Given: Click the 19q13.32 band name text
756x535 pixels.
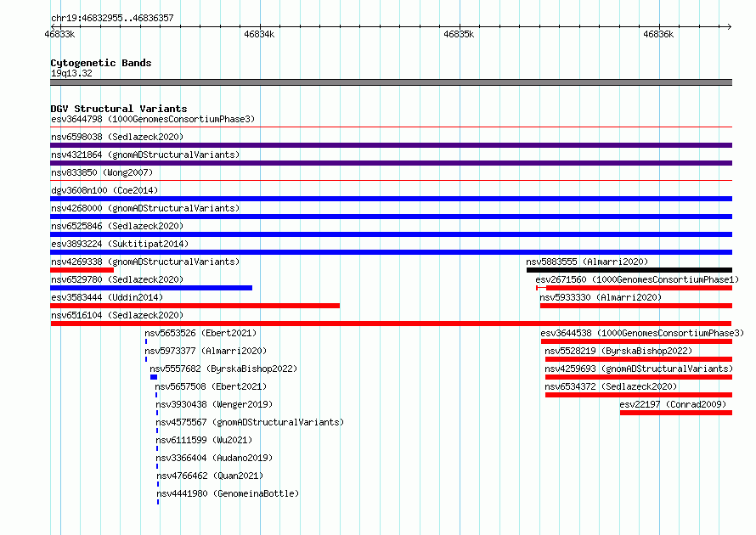Looking at the screenshot, I should click(71, 73).
